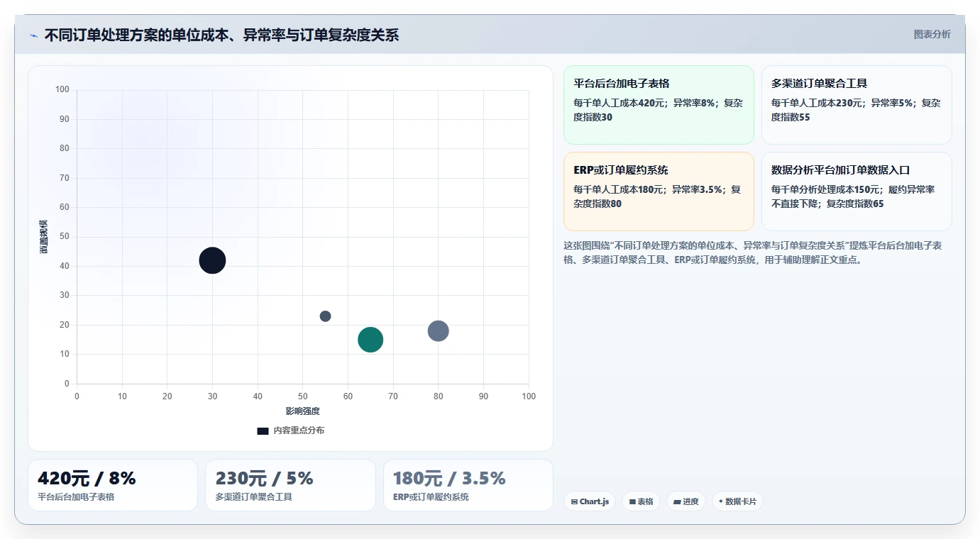This screenshot has width=980, height=539.
Task: Click the dark legend color swatch
Action: (263, 430)
